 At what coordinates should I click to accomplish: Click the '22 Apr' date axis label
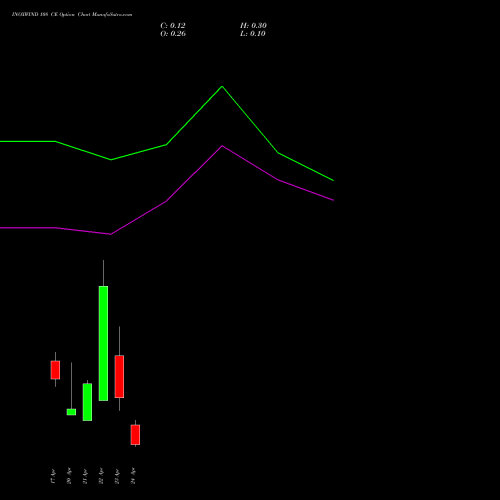[x=101, y=476]
